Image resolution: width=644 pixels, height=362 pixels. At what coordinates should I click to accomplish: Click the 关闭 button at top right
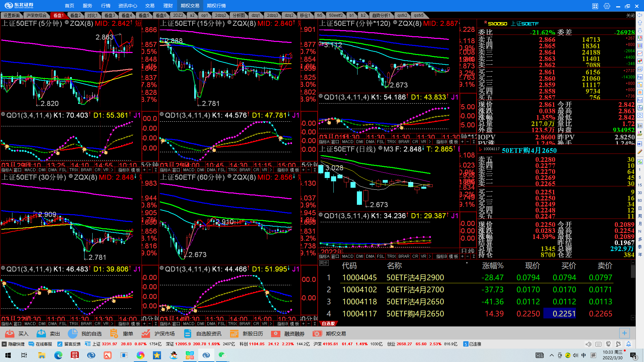(630, 15)
